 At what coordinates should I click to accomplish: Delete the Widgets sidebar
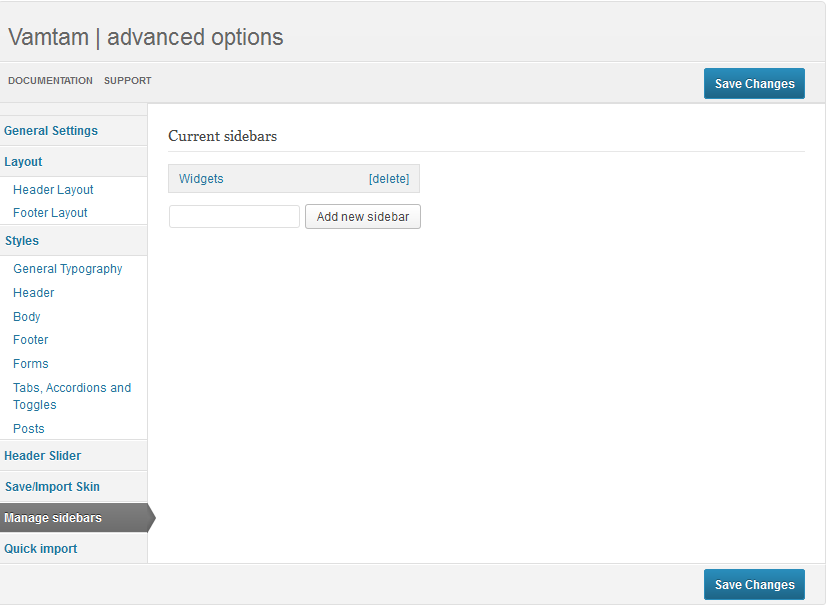[389, 179]
